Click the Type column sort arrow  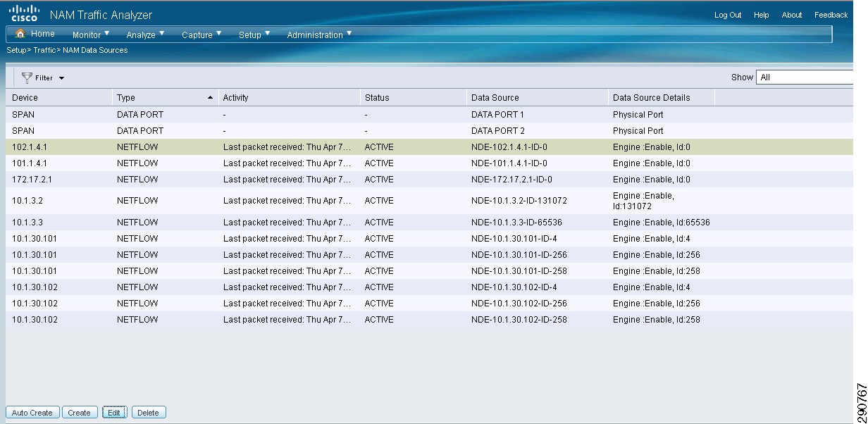[x=210, y=97]
